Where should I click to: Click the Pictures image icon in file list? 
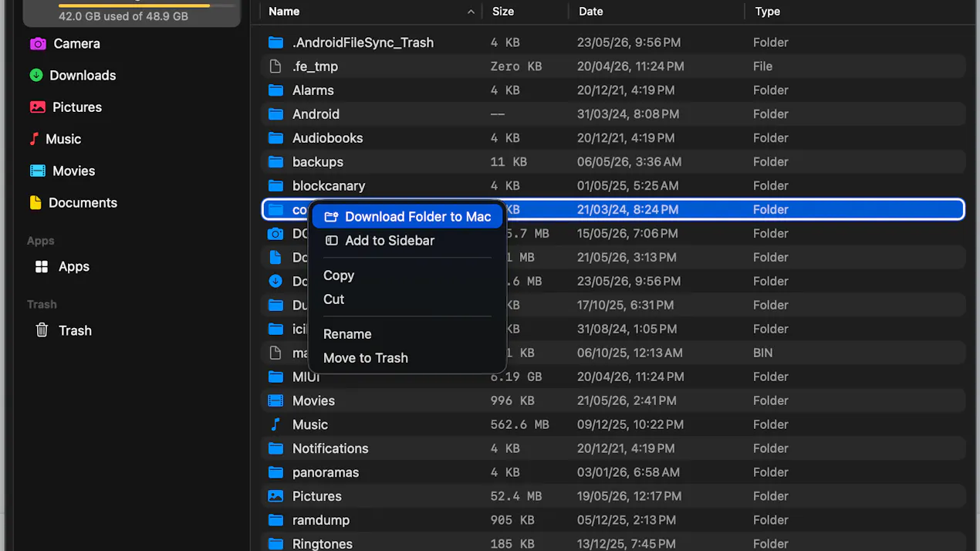(275, 496)
